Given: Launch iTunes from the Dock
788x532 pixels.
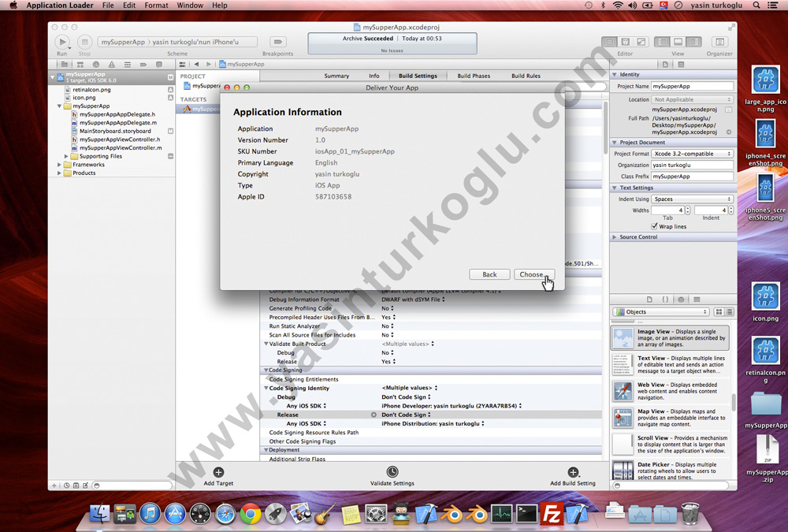Looking at the screenshot, I should tap(151, 513).
